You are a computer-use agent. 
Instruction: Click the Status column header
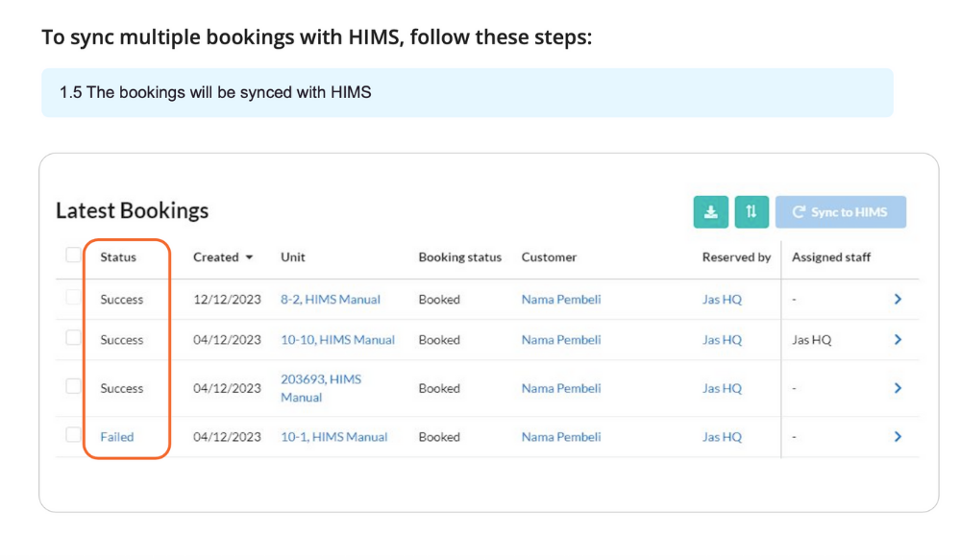coord(119,257)
